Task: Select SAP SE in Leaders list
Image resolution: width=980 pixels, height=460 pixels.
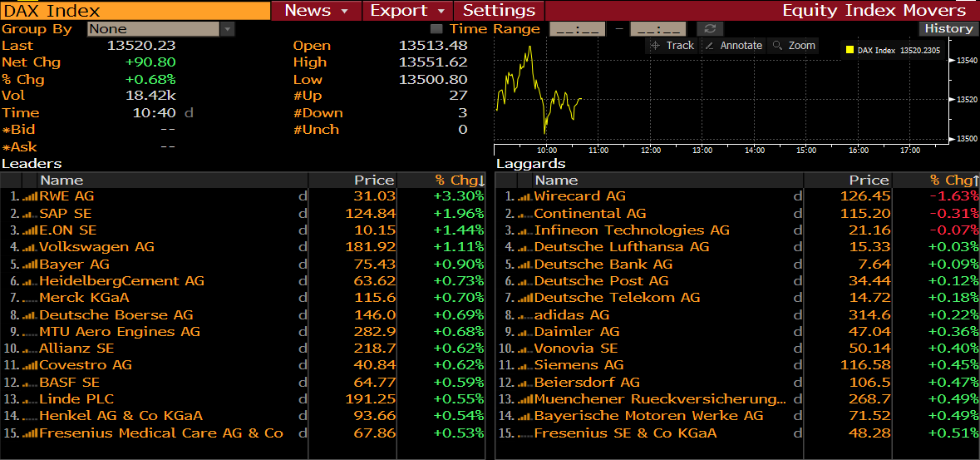Action: tap(66, 214)
